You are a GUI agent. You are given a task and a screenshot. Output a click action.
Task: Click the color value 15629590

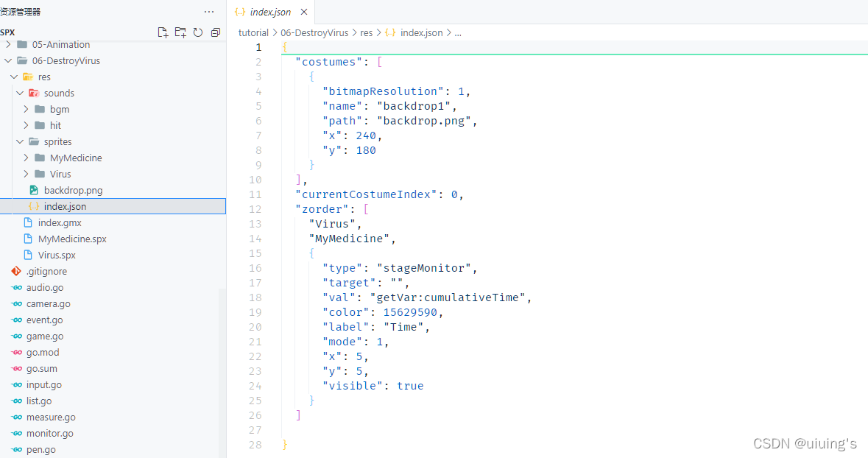click(409, 312)
